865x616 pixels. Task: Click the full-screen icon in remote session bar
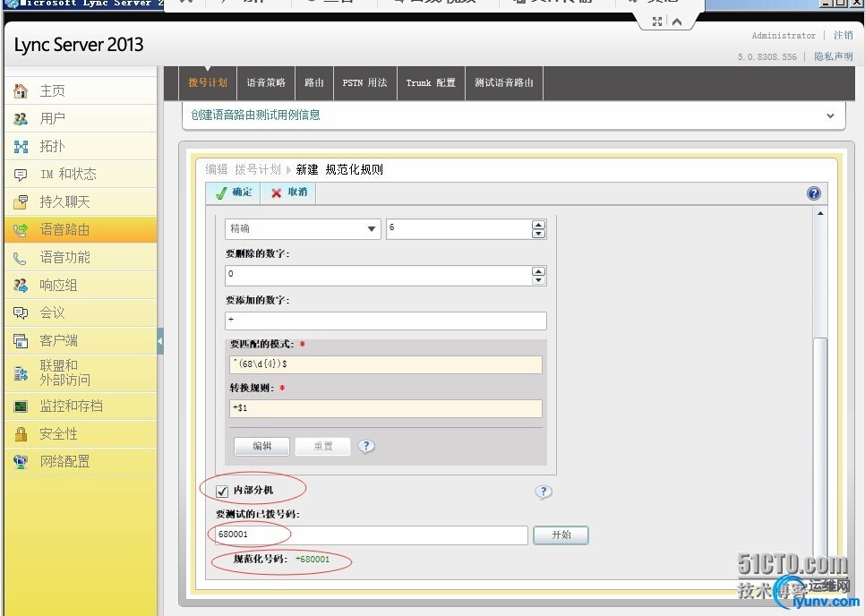tap(657, 21)
